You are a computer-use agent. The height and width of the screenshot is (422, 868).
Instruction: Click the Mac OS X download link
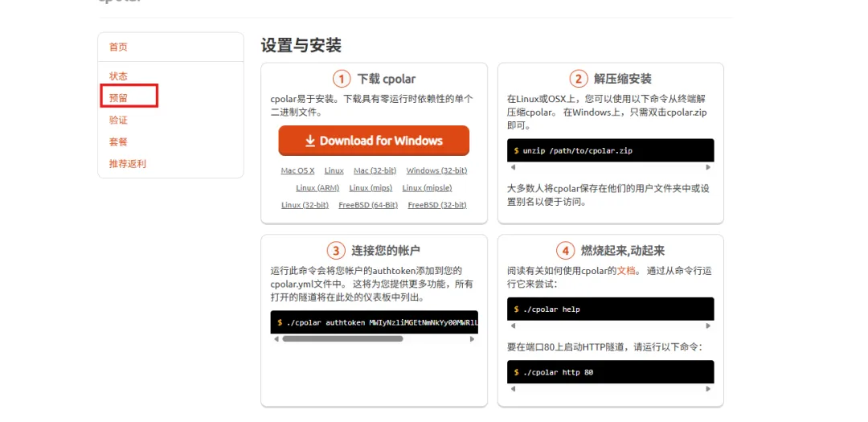pos(298,170)
